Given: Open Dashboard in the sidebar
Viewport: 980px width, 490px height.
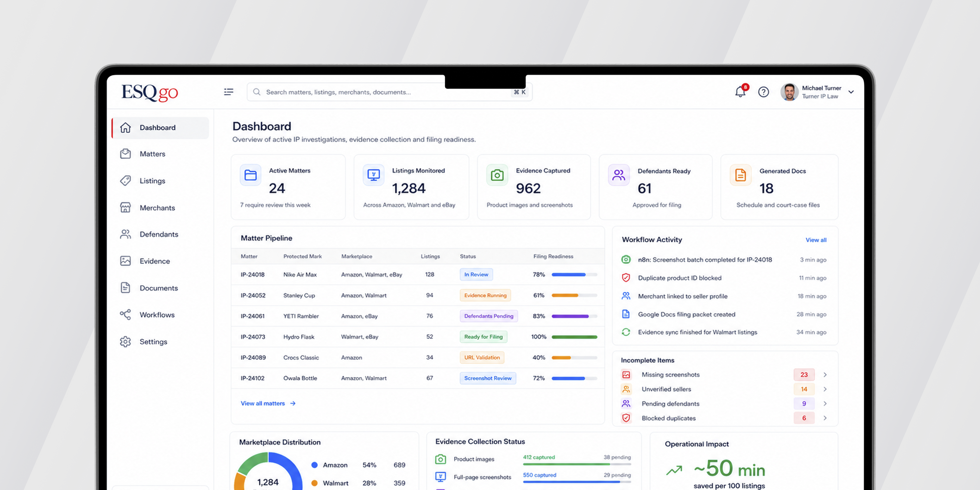Looking at the screenshot, I should [160, 128].
